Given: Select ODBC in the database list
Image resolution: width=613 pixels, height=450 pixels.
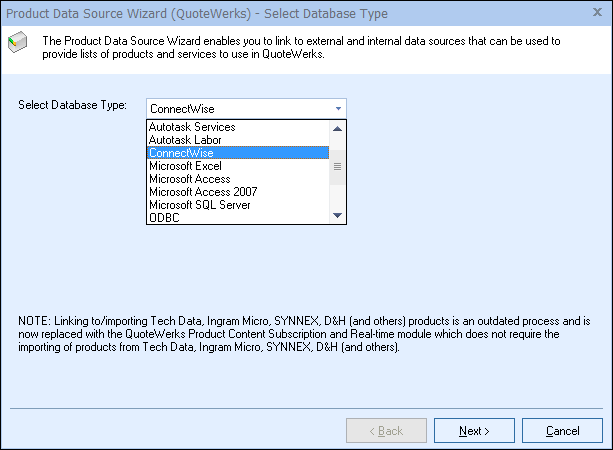Looking at the screenshot, I should tap(165, 217).
